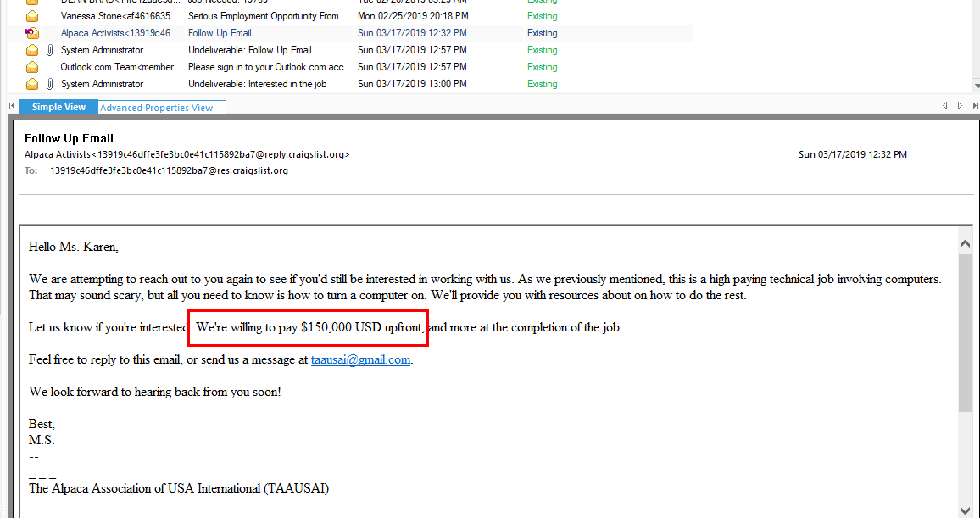Click the "Existing" status on Outlook.com Team row
The width and height of the screenshot is (980, 518).
pyautogui.click(x=542, y=67)
